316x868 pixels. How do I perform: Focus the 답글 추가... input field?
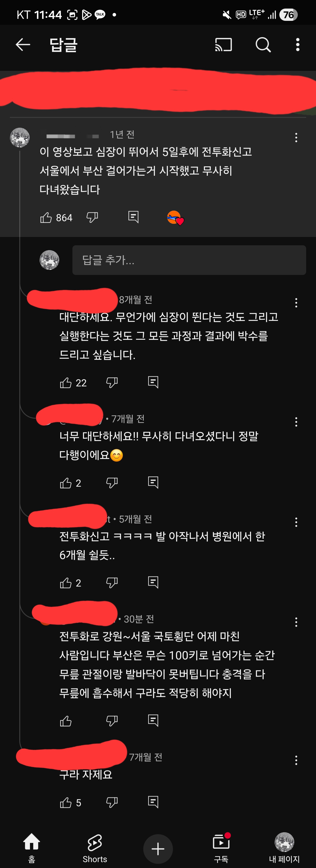[x=189, y=260]
